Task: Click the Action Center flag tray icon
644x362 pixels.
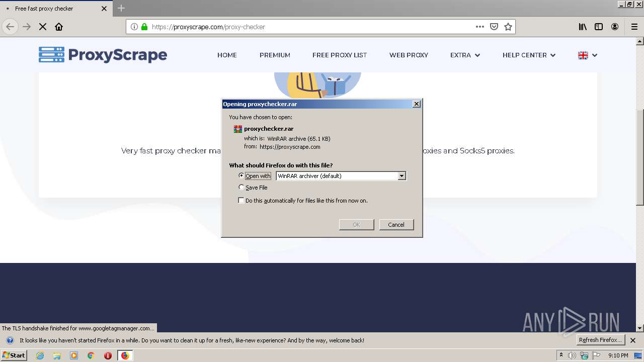Action: pyautogui.click(x=595, y=355)
